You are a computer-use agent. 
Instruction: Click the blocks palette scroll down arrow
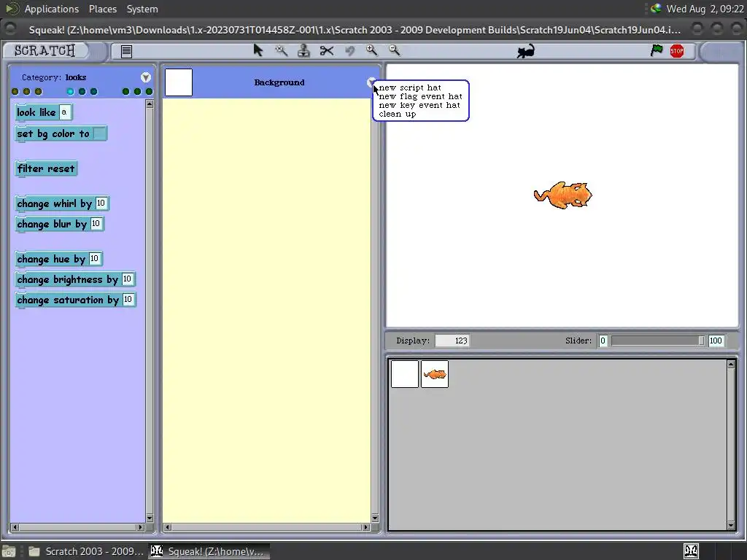[150, 518]
